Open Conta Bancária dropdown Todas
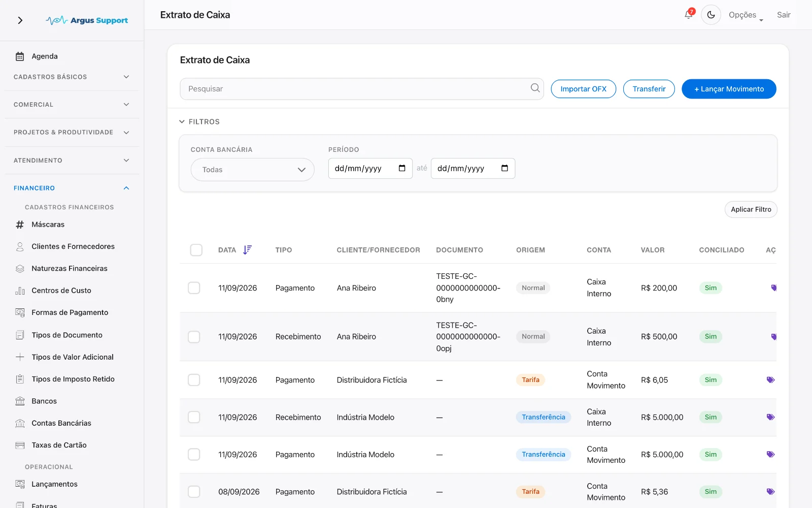812x508 pixels. 252,170
